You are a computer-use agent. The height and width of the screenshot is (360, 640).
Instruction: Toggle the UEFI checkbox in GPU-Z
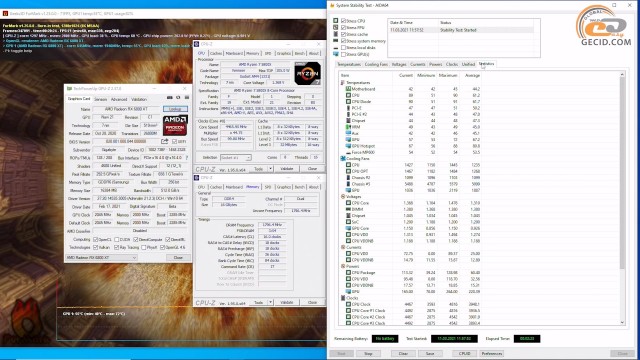[175, 141]
